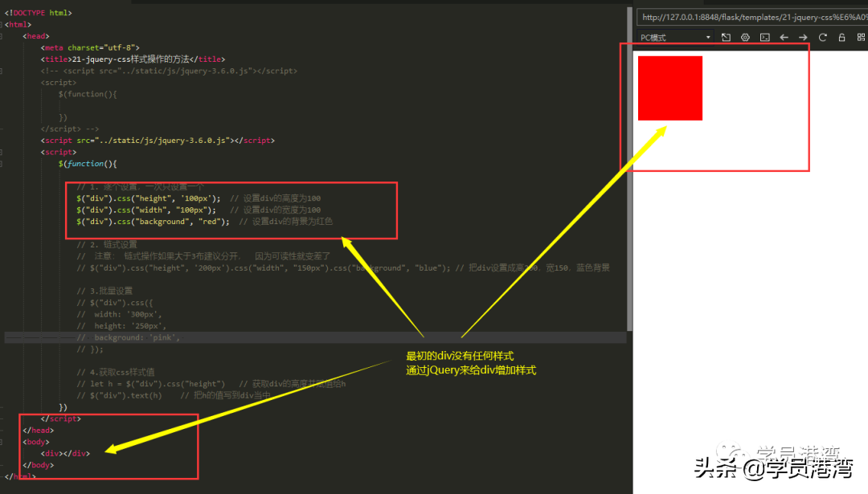The width and height of the screenshot is (868, 494).
Task: Click the comment line 4.获取css样式值
Action: click(115, 372)
